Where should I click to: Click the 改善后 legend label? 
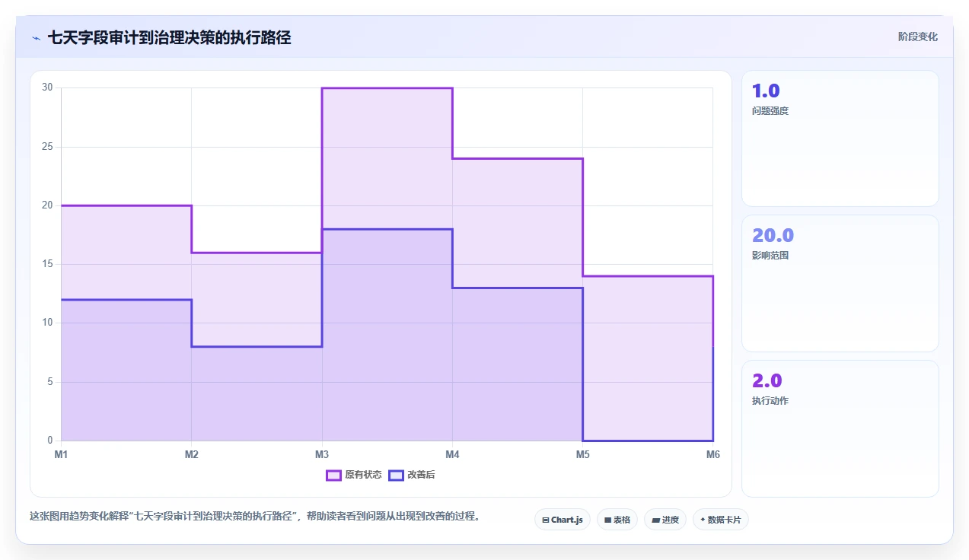421,475
